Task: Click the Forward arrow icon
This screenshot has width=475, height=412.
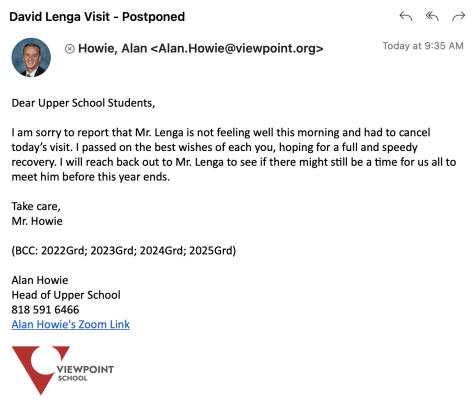Action: pos(458,16)
